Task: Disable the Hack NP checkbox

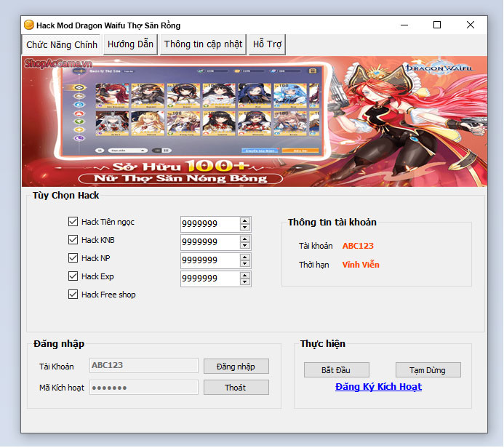Action: [x=73, y=258]
